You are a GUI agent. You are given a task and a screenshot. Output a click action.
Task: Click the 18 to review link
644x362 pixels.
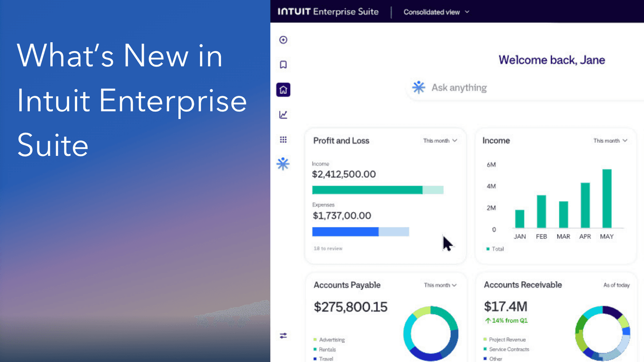tap(328, 248)
